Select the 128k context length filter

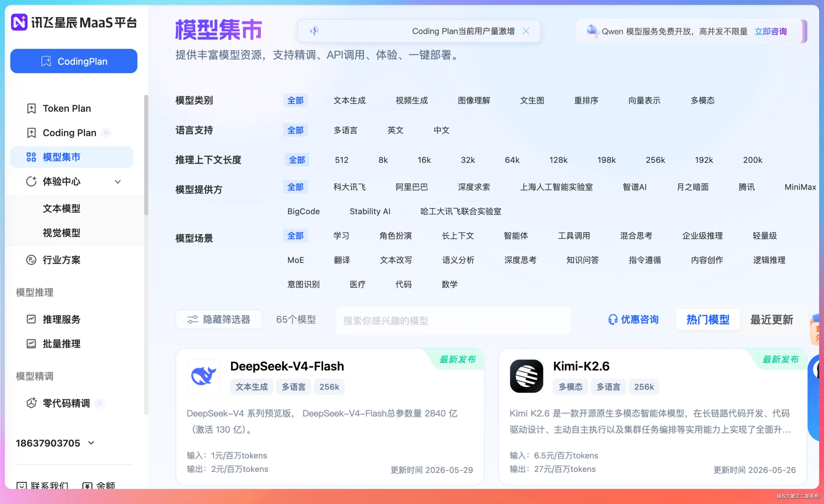pyautogui.click(x=558, y=160)
